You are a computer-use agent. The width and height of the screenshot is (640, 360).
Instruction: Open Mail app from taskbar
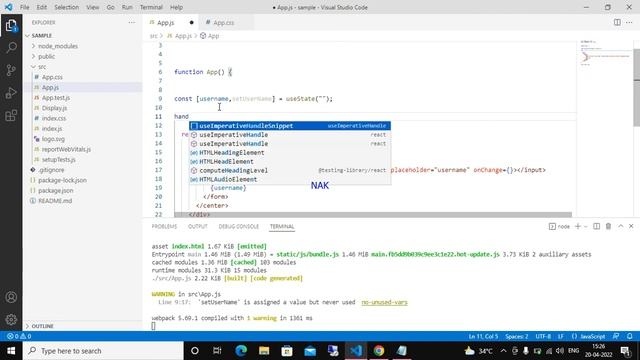point(310,351)
